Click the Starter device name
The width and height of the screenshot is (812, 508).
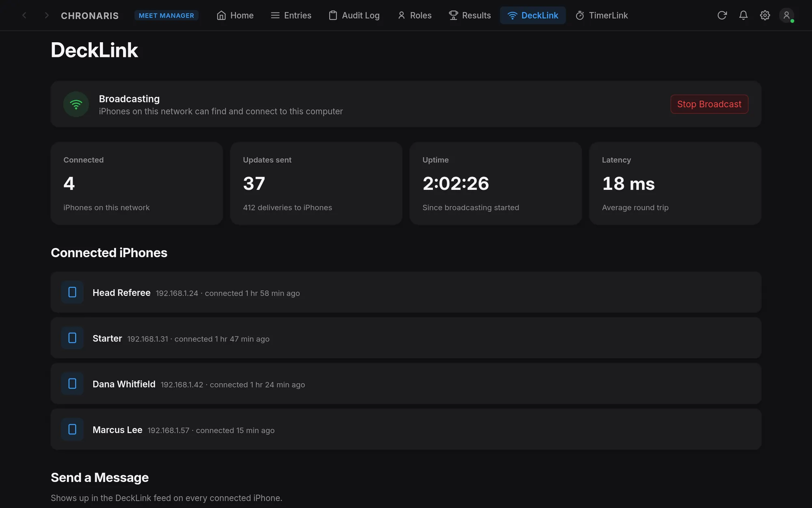[107, 339]
